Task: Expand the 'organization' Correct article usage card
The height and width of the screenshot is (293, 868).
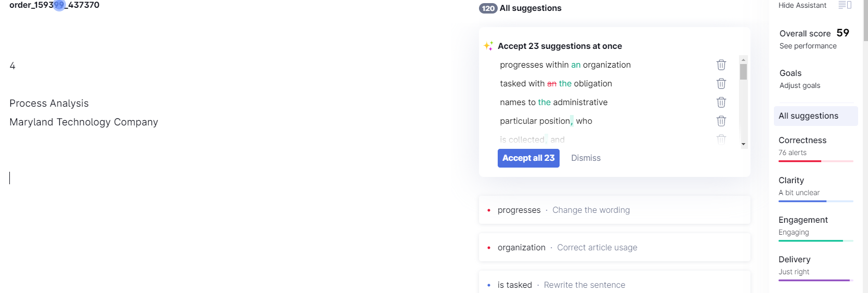Action: pos(614,247)
